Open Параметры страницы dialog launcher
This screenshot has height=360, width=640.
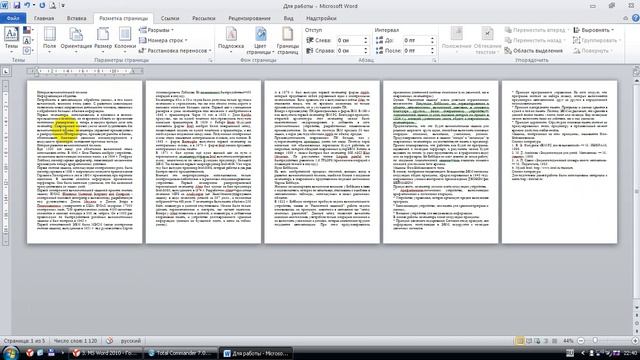coord(211,60)
